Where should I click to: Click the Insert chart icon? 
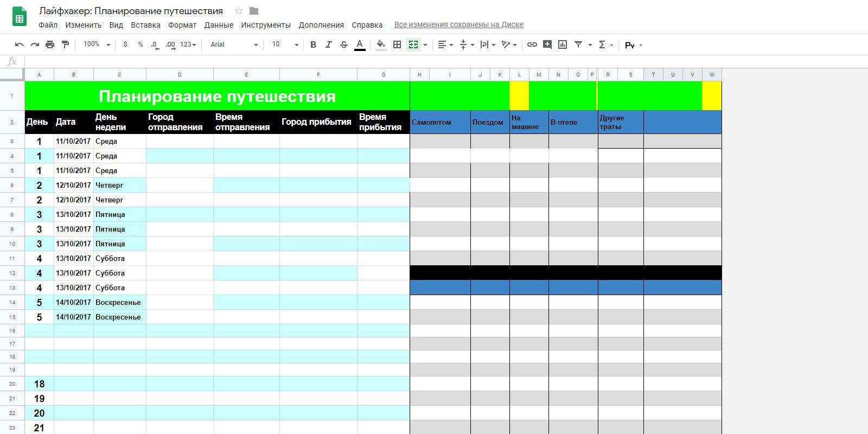[563, 44]
